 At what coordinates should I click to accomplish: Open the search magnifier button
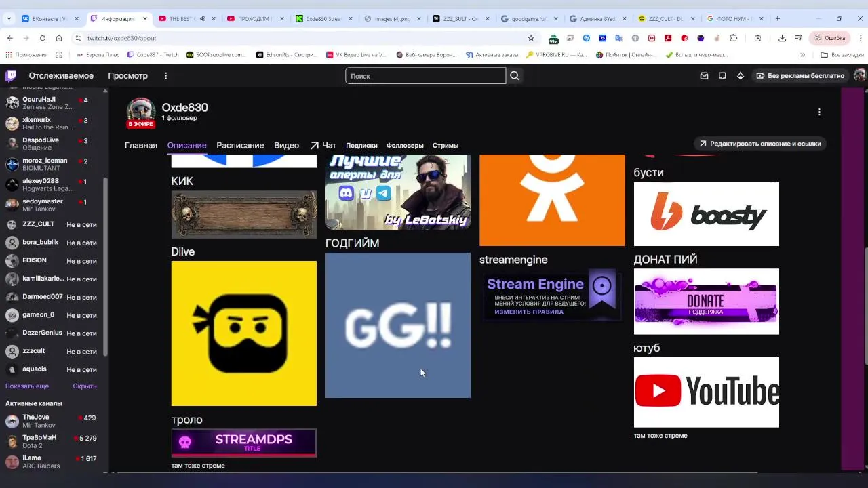click(x=515, y=76)
